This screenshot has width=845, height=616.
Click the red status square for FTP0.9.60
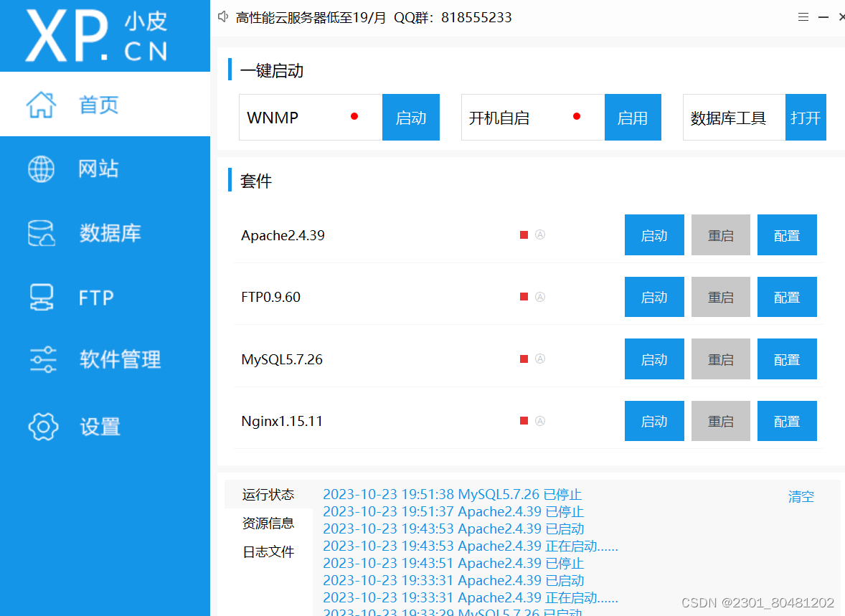(x=524, y=297)
